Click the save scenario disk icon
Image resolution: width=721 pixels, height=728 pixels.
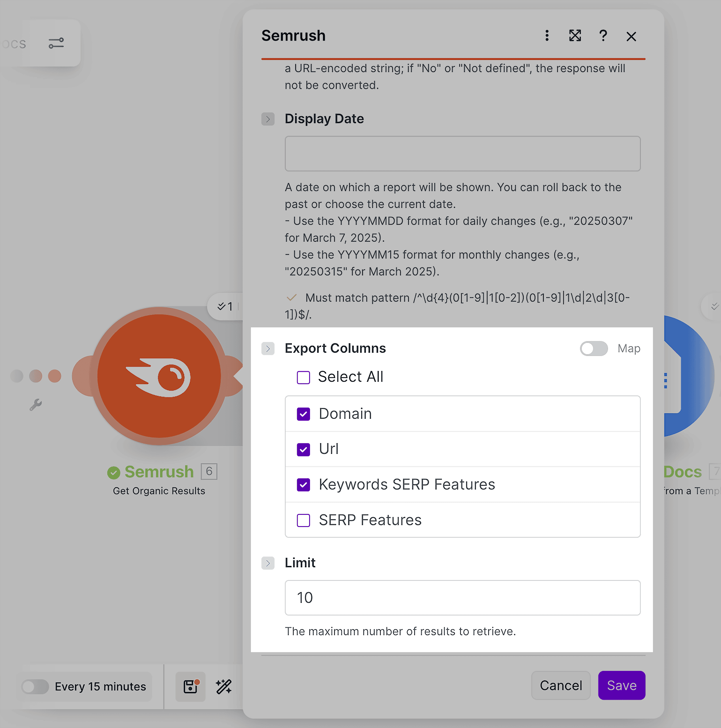point(190,686)
